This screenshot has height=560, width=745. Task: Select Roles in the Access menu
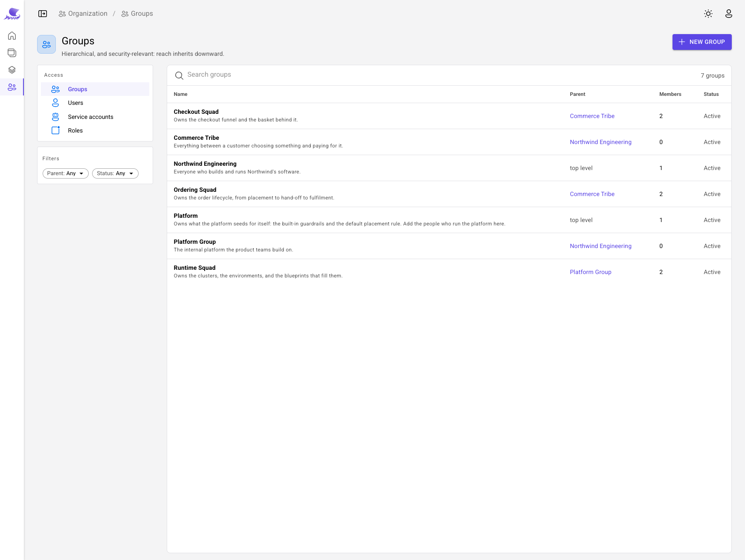point(95,130)
